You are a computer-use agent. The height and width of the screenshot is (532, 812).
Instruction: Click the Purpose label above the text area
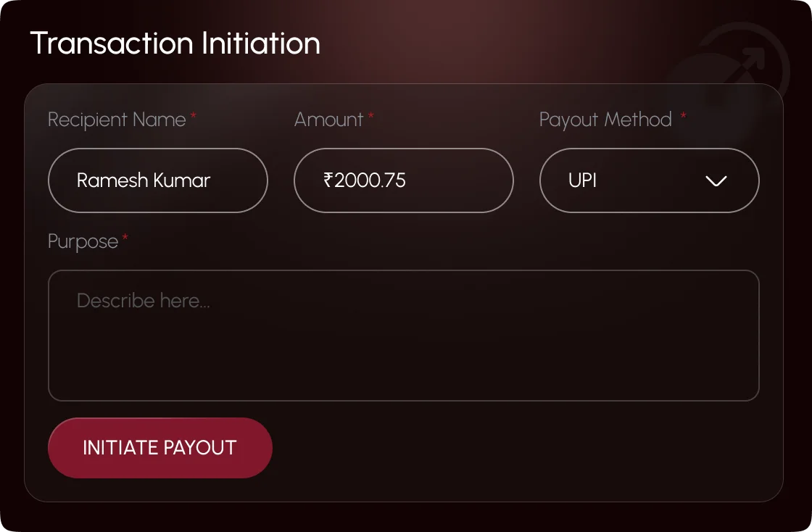point(81,241)
